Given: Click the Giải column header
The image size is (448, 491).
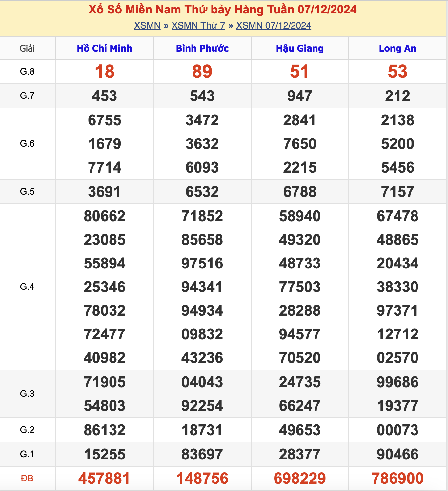Looking at the screenshot, I should point(27,48).
